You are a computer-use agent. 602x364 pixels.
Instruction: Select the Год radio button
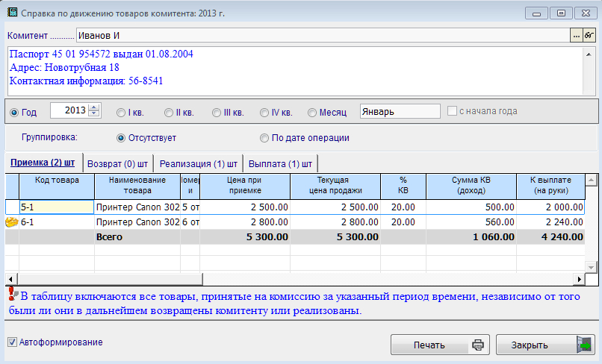coord(14,113)
